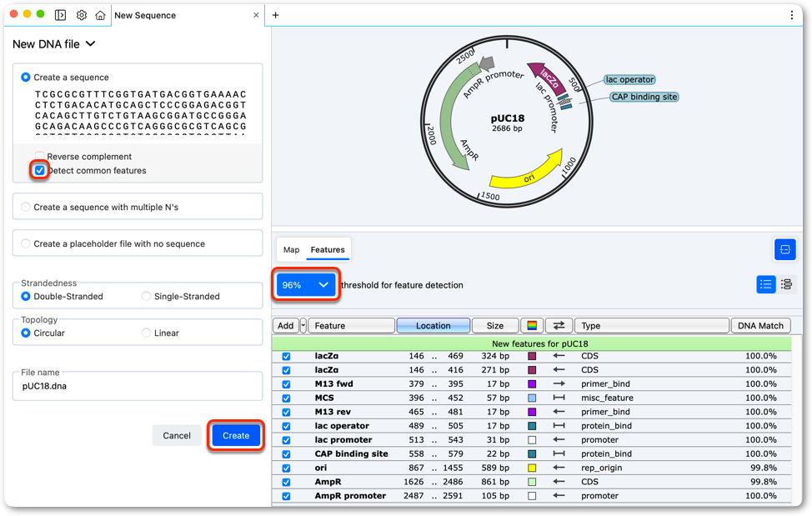
Task: Open the Add button dropdown arrow
Action: (x=303, y=326)
